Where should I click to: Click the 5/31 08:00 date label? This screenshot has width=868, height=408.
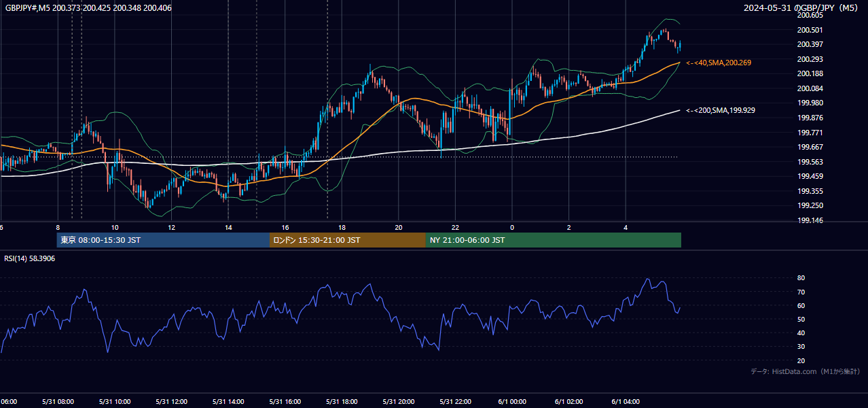58,401
